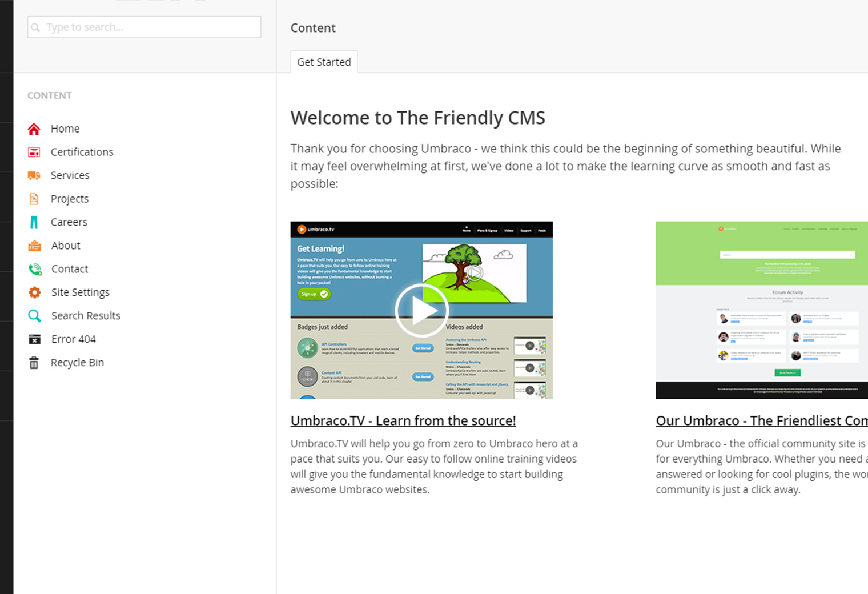Screen dimensions: 868x594
Task: Click the Site Settings gear icon
Action: (x=35, y=292)
